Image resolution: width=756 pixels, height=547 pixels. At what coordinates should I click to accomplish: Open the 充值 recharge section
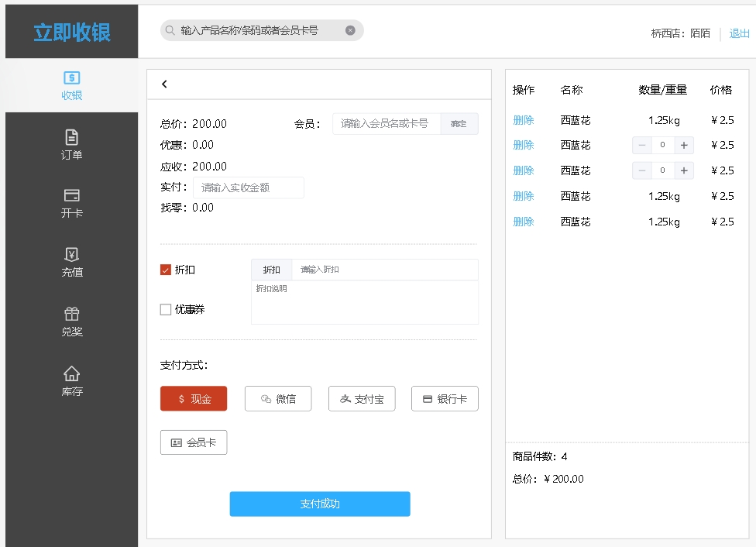pyautogui.click(x=71, y=263)
